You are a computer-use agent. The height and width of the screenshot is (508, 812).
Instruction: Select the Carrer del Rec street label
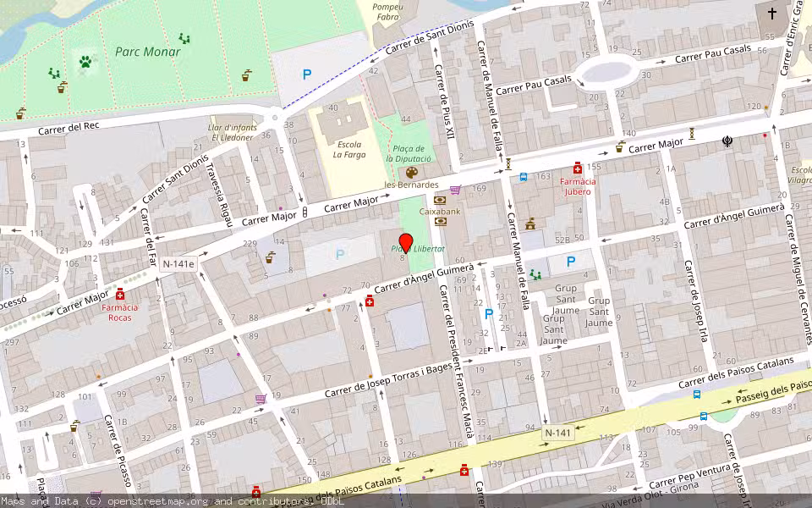point(69,128)
